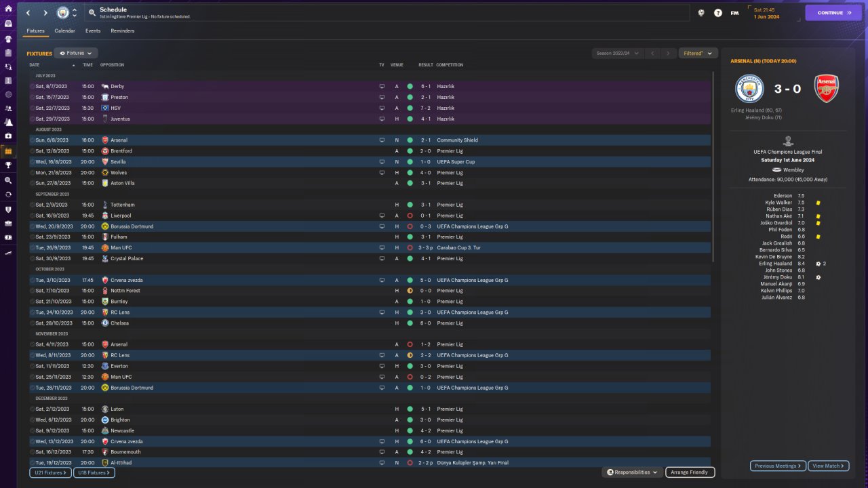Expand the Fixtures view dropdown

[x=76, y=53]
